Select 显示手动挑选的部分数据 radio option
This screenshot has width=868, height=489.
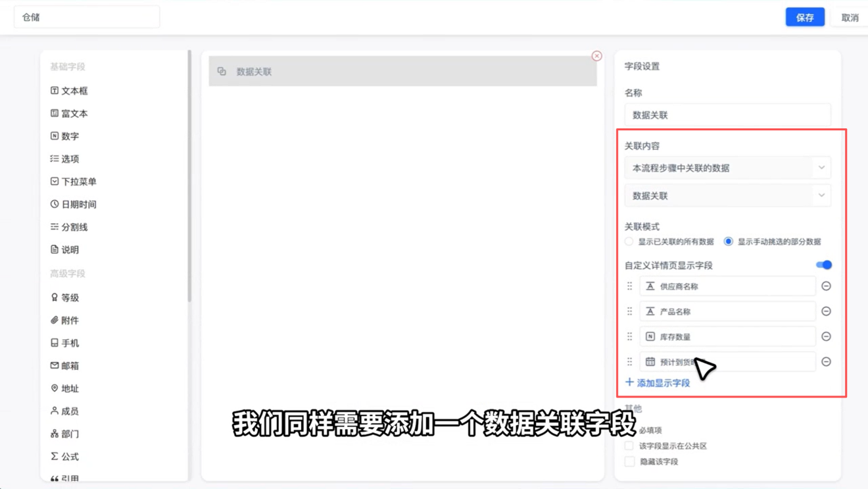pos(728,242)
